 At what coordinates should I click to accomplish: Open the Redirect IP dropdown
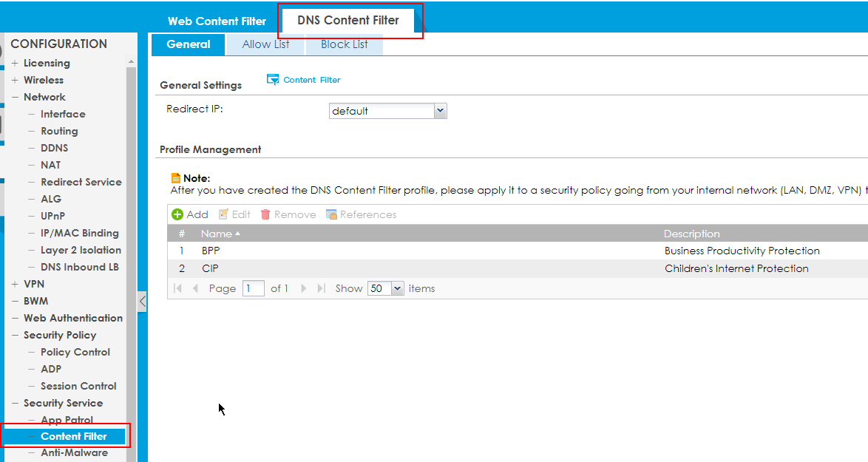point(441,110)
